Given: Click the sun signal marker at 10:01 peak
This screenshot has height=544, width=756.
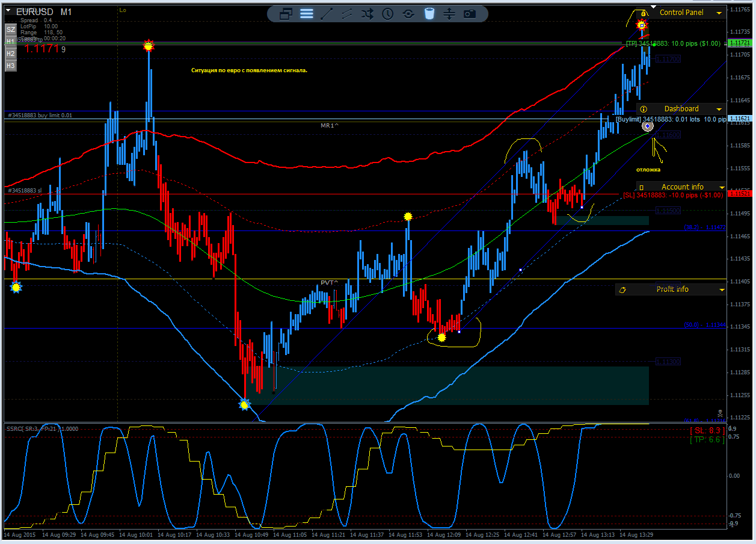Looking at the screenshot, I should click(x=149, y=45).
